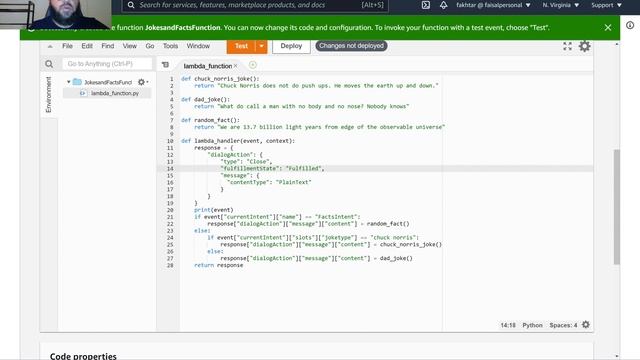Click the 14:18 cursor position
Image resolution: width=640 pixels, height=360 pixels.
point(508,325)
